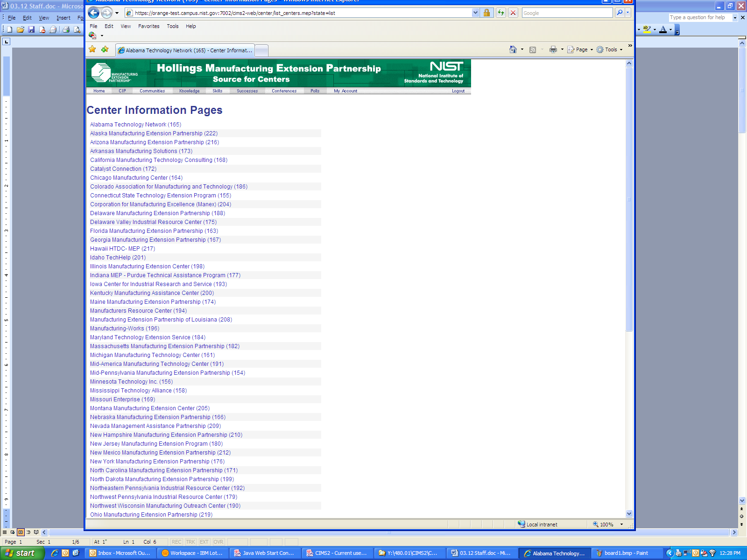The image size is (747, 560).
Task: Switch to Workspace - IBM Lotus taskbar button
Action: click(x=193, y=553)
